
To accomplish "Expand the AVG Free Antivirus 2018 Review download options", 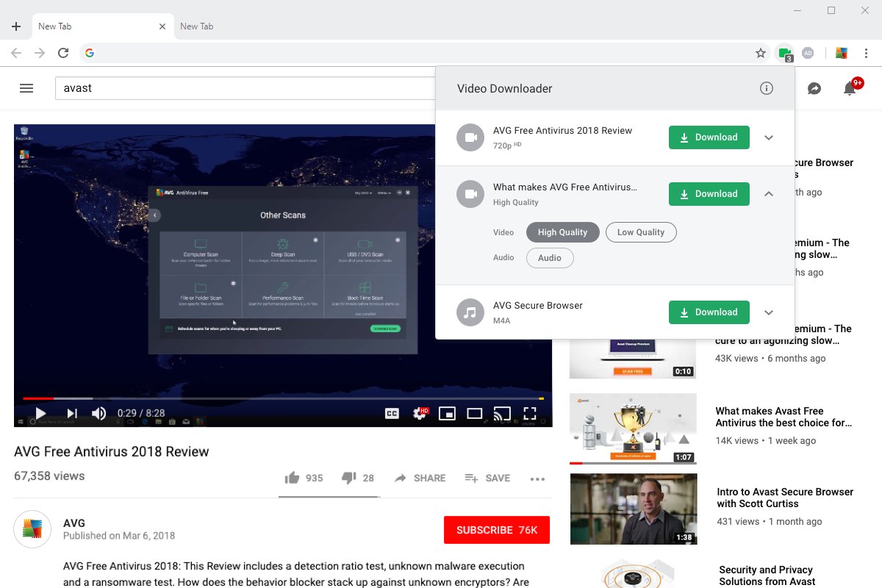I will click(x=769, y=137).
